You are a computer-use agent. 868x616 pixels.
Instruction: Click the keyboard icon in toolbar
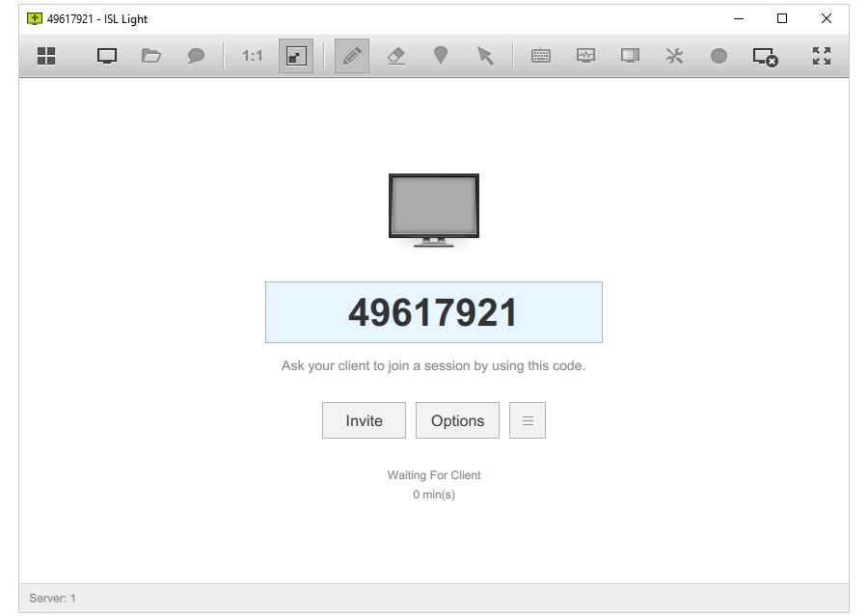pos(541,56)
